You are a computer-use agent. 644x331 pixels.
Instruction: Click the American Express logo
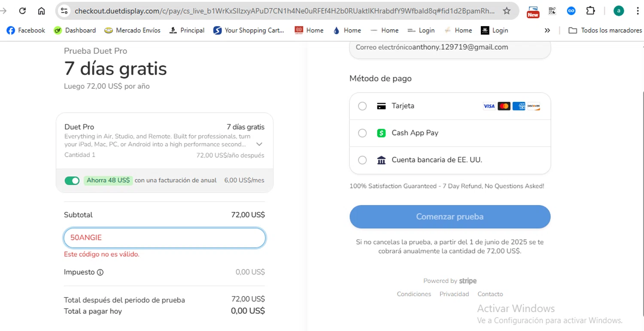tap(519, 106)
